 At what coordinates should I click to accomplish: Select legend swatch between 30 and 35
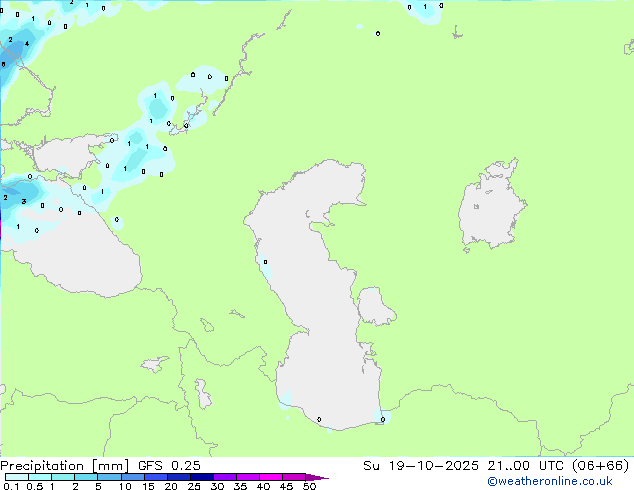point(225,477)
